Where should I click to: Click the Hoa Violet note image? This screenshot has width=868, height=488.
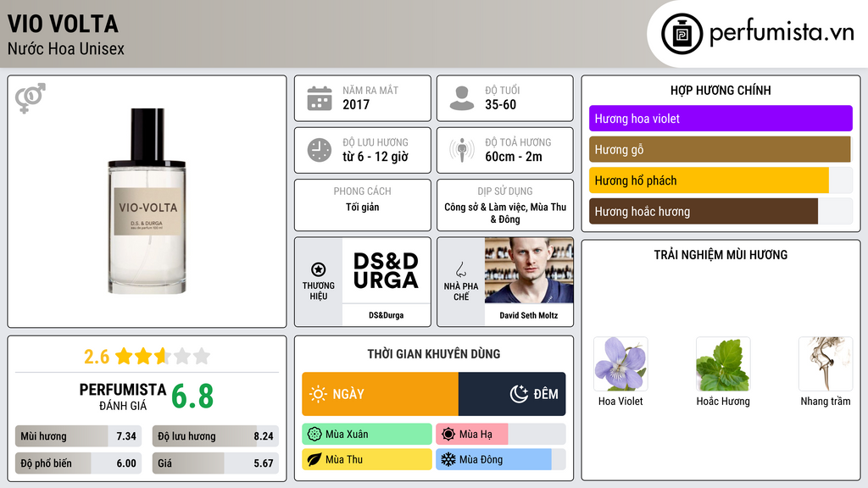(x=620, y=364)
